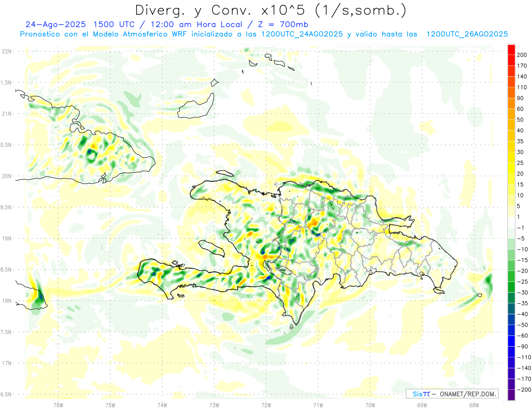Click the title "Diverg. y Conv. x10^5 (1/s,somb.)"

[270, 10]
